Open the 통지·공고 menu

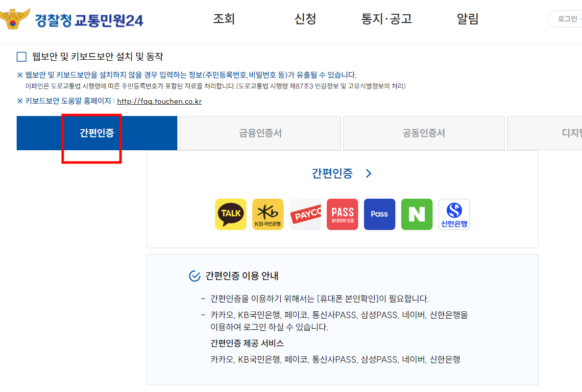[386, 19]
